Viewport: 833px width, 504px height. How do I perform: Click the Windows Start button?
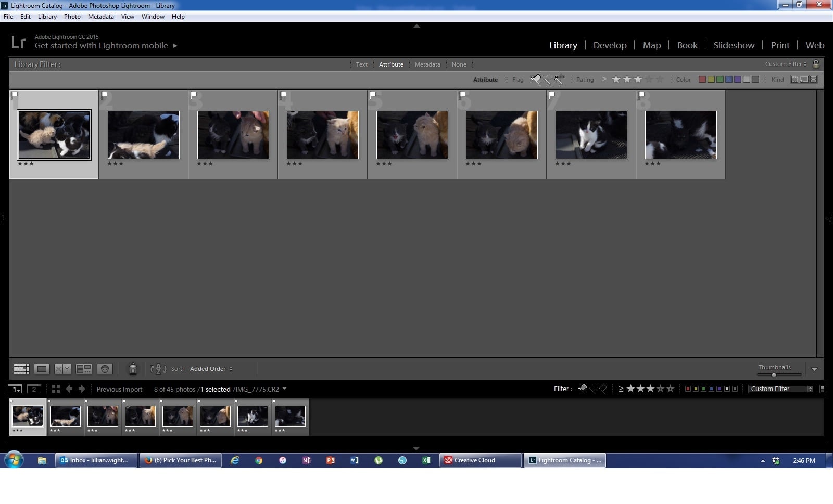pos(14,460)
